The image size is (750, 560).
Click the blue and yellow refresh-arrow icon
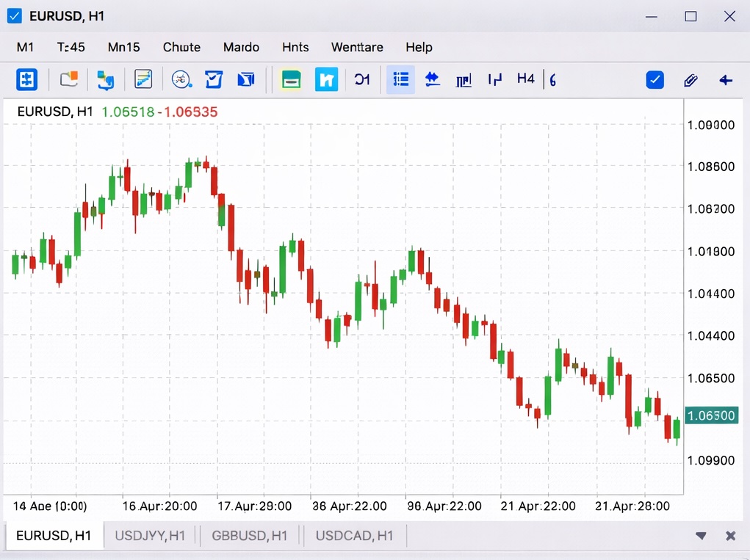click(x=105, y=80)
